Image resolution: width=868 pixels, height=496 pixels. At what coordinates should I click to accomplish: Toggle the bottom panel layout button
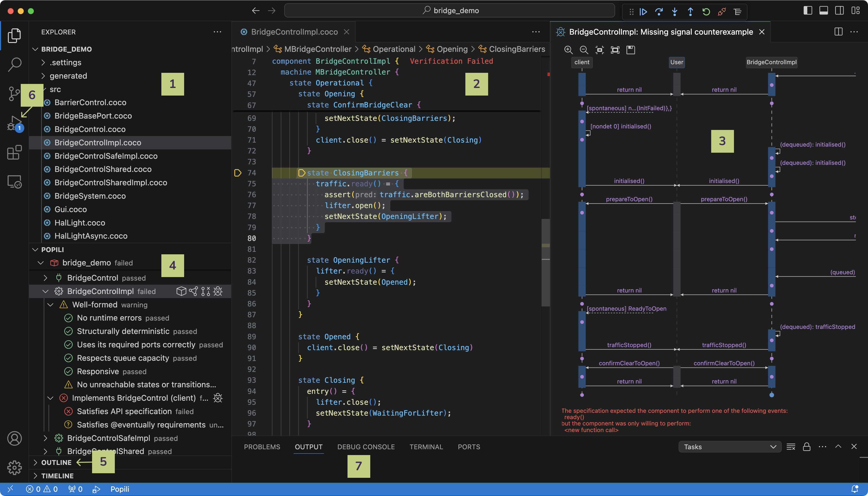(x=824, y=11)
